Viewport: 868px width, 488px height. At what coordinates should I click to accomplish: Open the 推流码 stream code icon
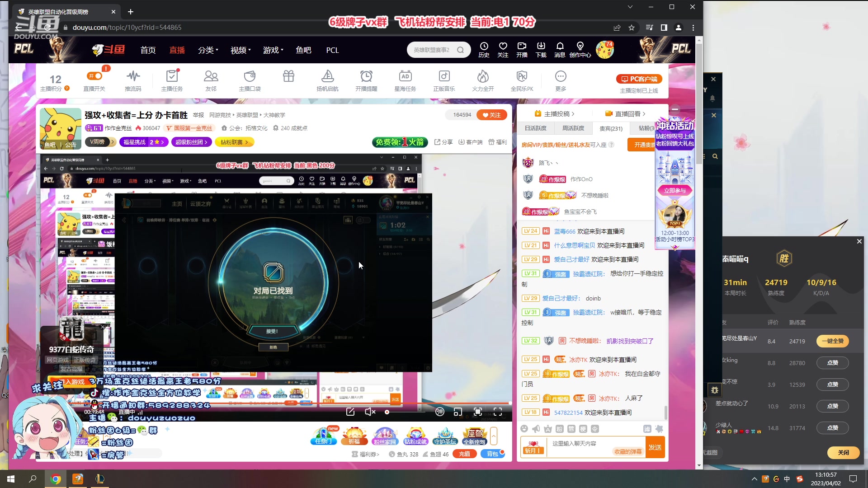click(133, 81)
